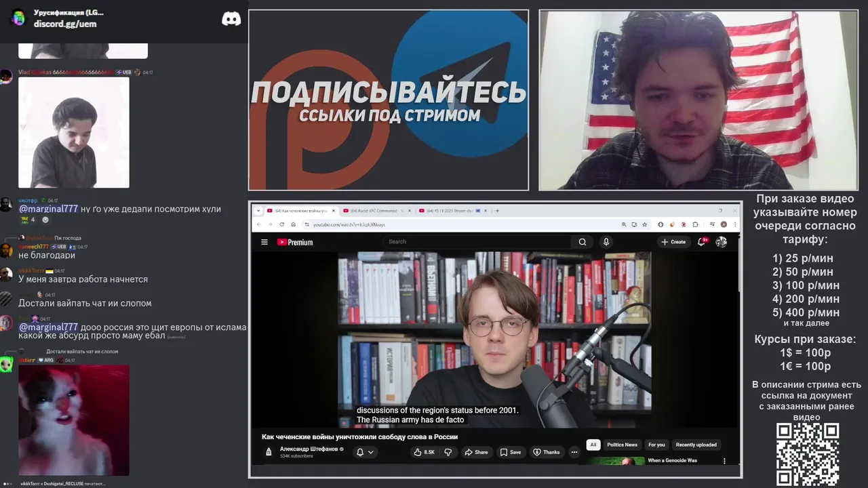868x488 pixels.
Task: Start voice search with microphone icon
Action: click(x=606, y=242)
